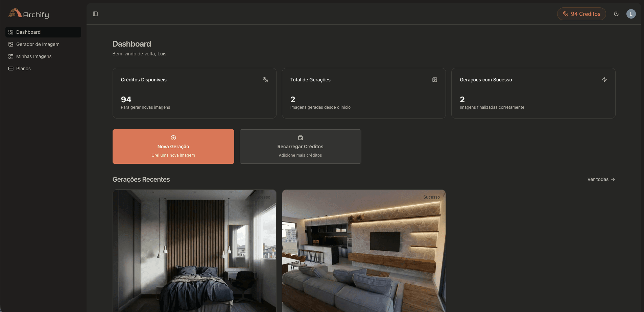Viewport: 644px width, 312px height.
Task: Navigate to Planos from the sidebar
Action: coord(24,68)
